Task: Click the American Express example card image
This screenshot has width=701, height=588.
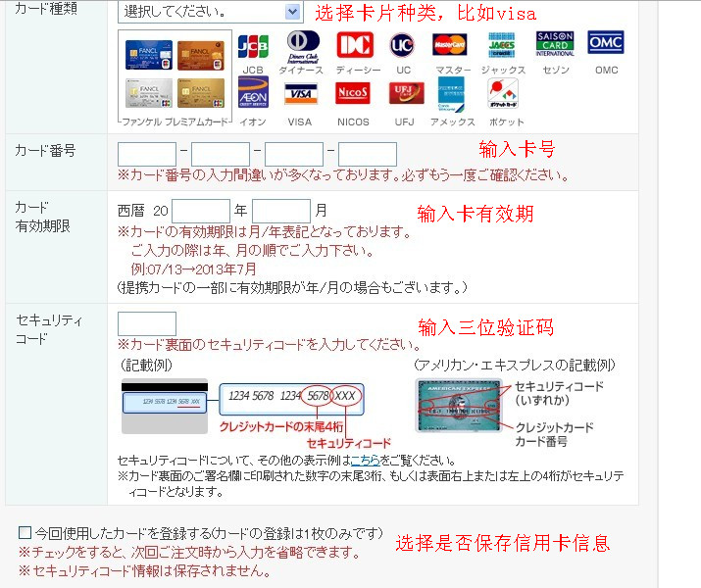Action: pos(459,406)
